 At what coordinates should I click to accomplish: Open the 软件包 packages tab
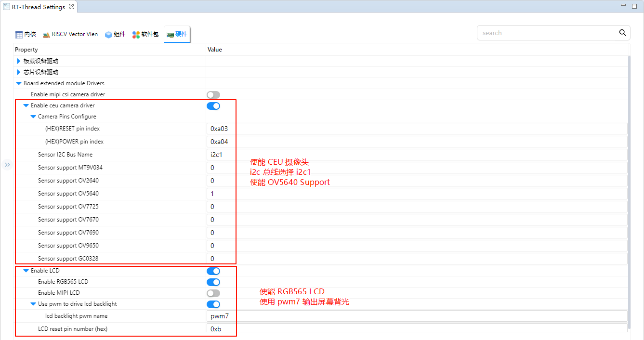click(x=145, y=34)
